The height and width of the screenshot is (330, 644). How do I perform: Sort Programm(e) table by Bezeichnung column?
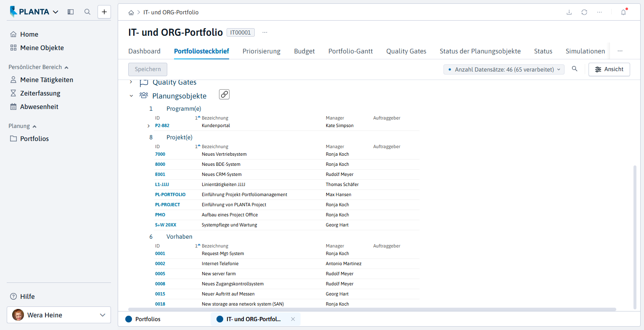tap(215, 118)
